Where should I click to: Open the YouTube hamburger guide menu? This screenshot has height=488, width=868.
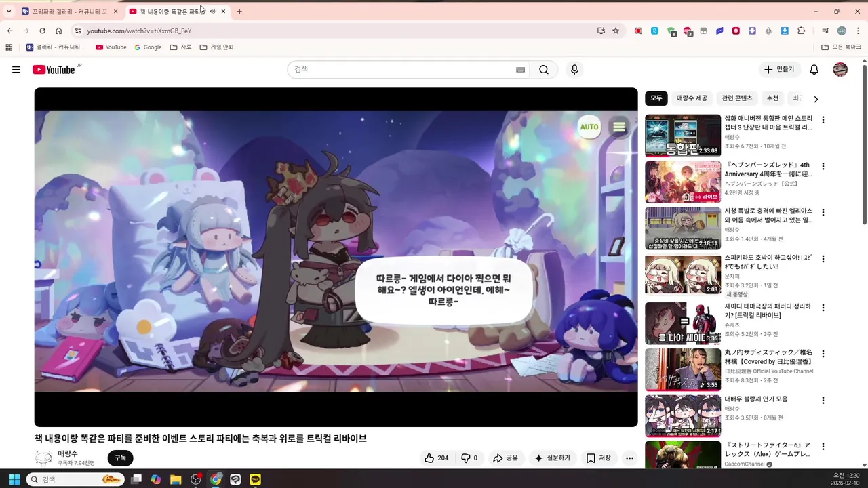coord(16,70)
